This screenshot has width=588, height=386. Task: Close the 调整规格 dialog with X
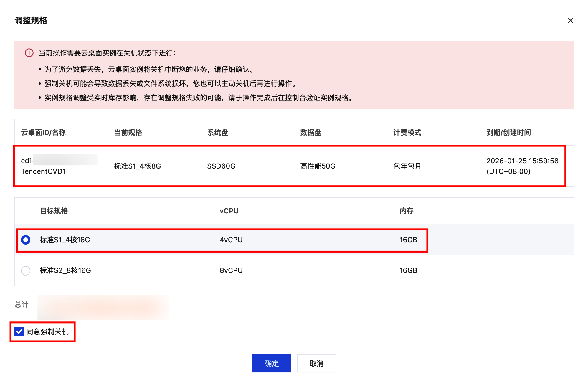pyautogui.click(x=570, y=20)
